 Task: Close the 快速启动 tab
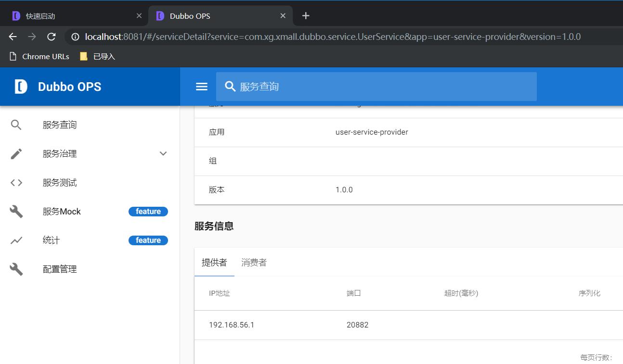139,16
